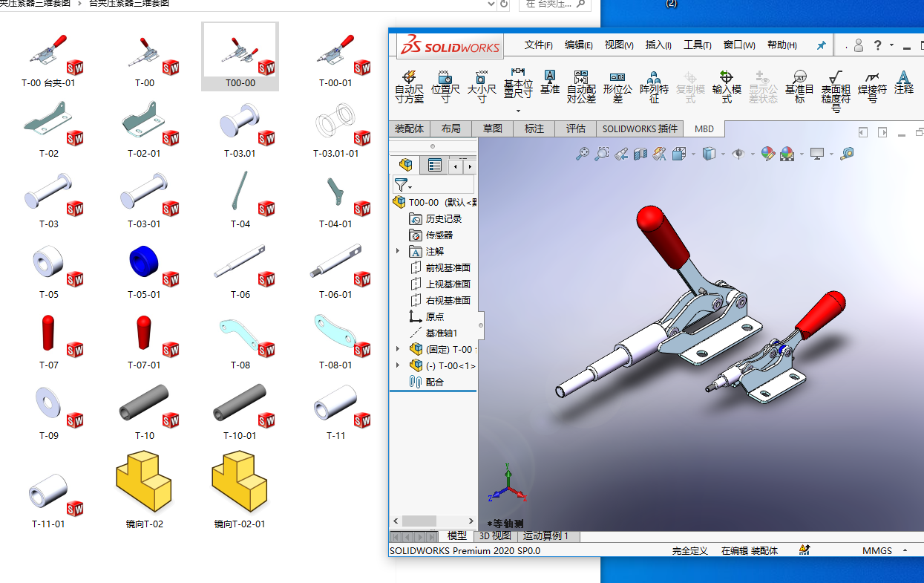Switch to the 标注 ribbon tab
This screenshot has width=924, height=583.
coord(534,128)
